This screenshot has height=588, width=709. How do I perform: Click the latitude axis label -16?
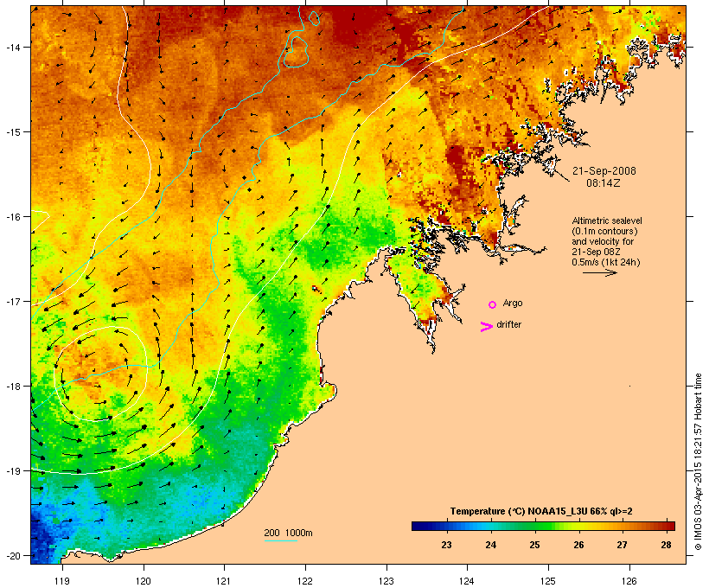[13, 217]
